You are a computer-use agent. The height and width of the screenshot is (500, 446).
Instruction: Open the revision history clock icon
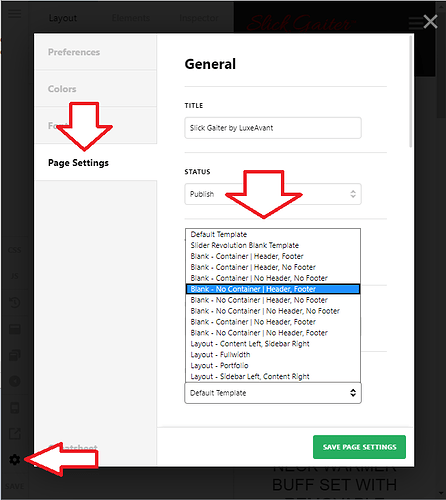[x=15, y=303]
